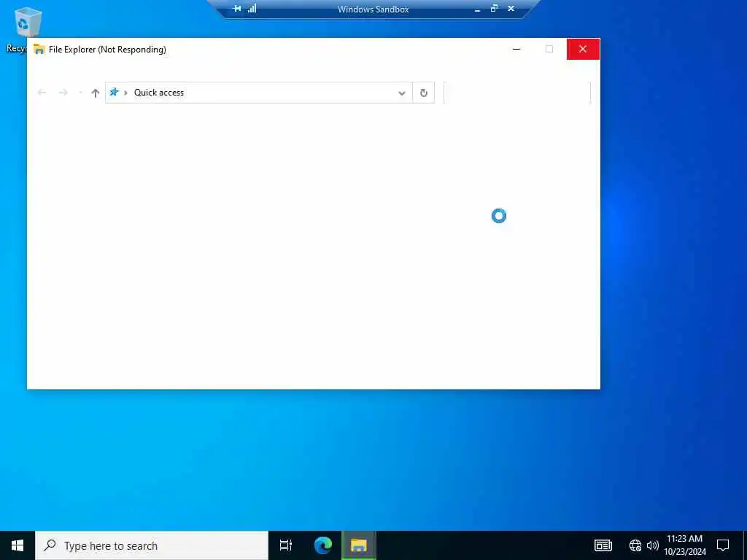Minimize the Windows Sandbox session
747x560 pixels.
pos(477,9)
